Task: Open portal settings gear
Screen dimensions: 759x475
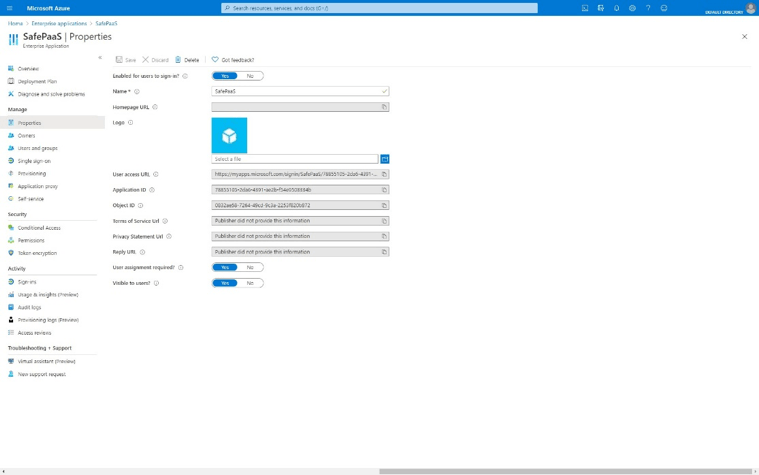Action: point(632,8)
